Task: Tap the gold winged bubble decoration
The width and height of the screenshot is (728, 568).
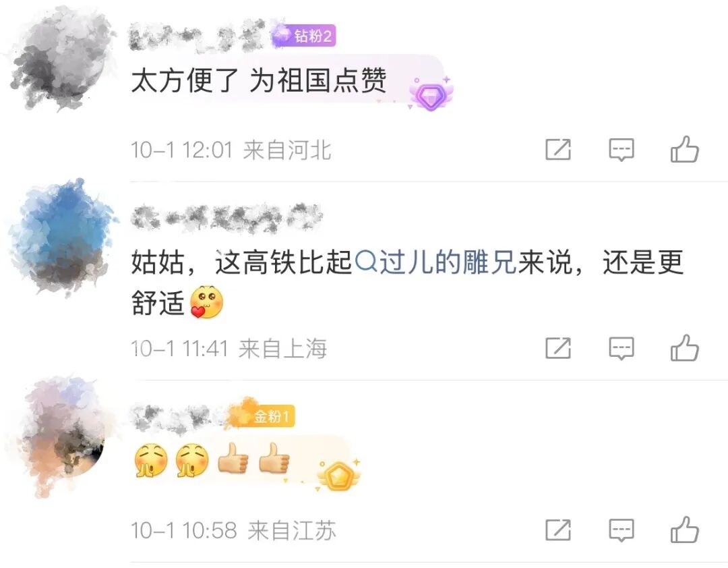Action: tap(338, 476)
